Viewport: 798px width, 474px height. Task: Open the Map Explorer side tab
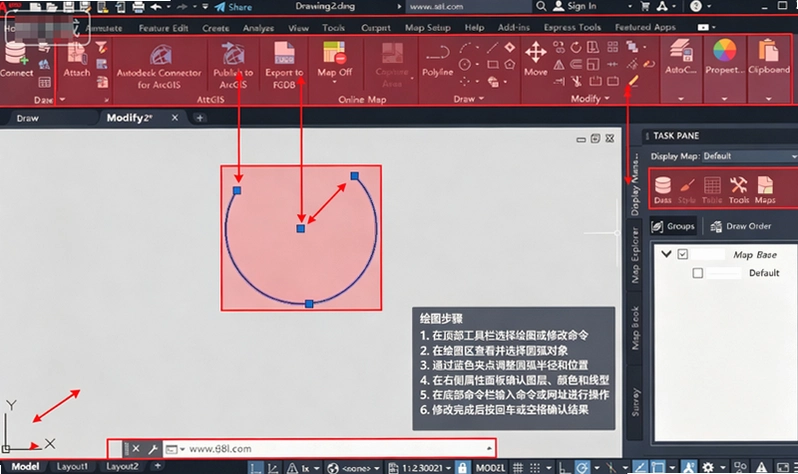(x=635, y=255)
